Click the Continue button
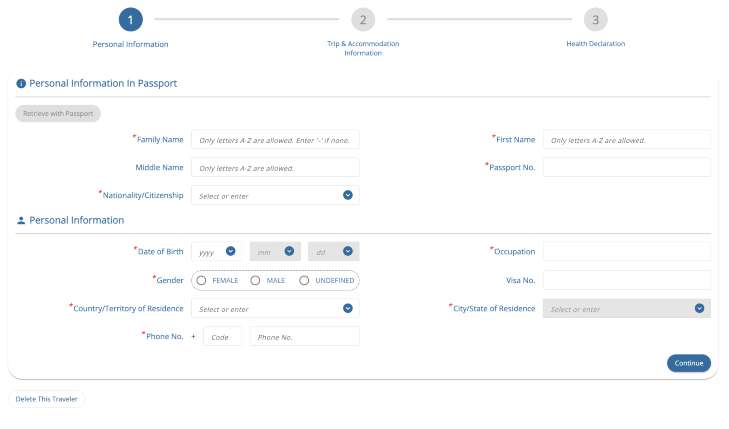Image resolution: width=729 pixels, height=429 pixels. pos(689,363)
